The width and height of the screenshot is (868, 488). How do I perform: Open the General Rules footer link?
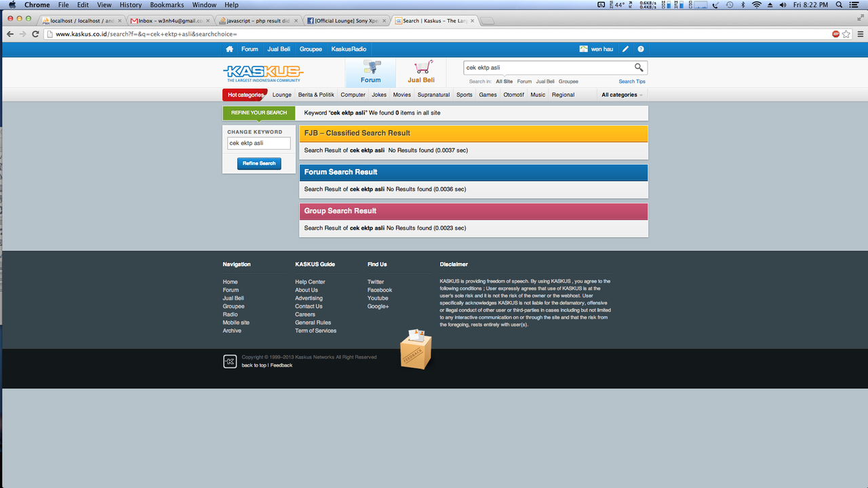pos(313,323)
